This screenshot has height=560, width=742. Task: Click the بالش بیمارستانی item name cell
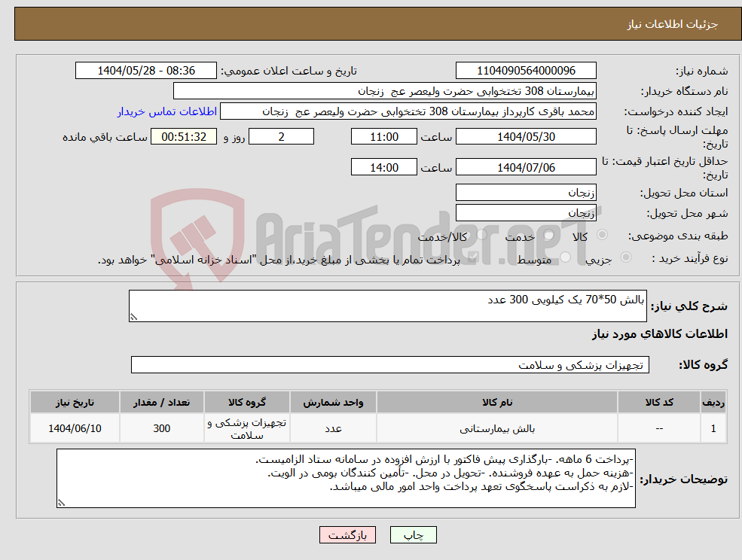pyautogui.click(x=497, y=428)
